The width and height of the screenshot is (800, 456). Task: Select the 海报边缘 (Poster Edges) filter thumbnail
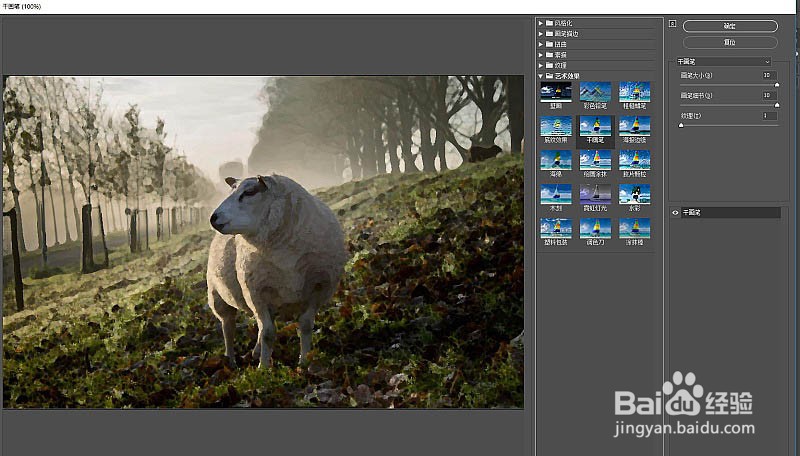[x=634, y=126]
